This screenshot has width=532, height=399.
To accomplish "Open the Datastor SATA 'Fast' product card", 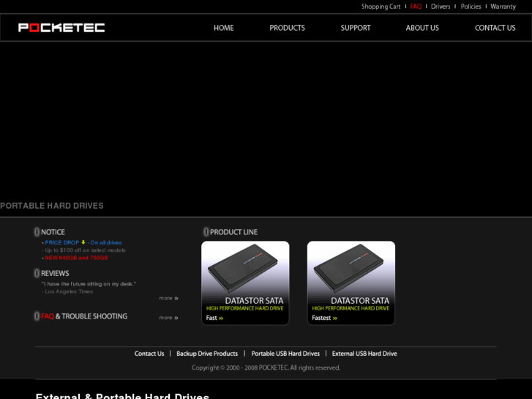I will pyautogui.click(x=245, y=283).
